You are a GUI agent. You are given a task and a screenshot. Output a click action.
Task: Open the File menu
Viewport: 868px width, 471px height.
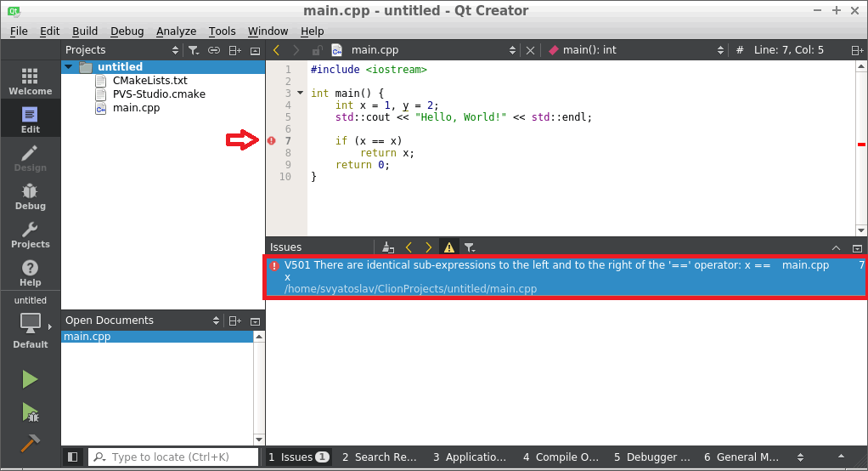pos(19,31)
